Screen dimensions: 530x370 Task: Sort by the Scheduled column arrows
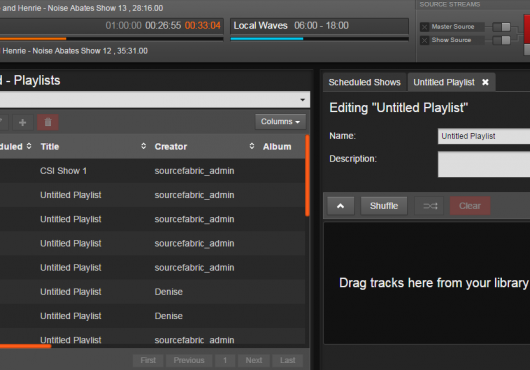pyautogui.click(x=29, y=146)
